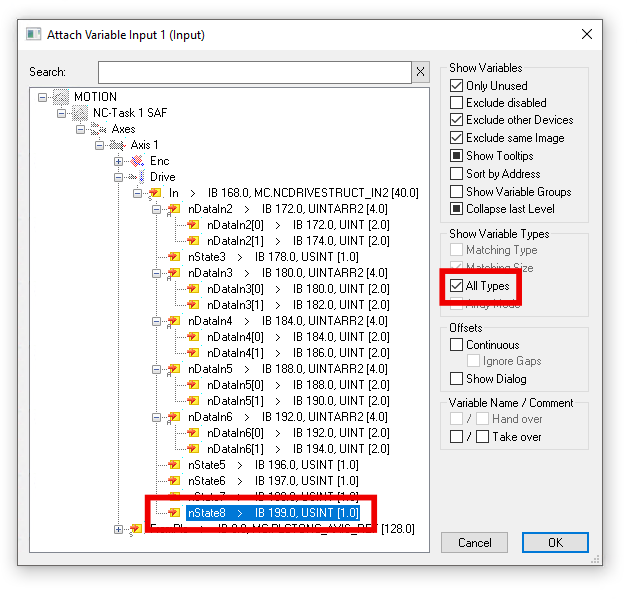Click the MOTION node icon
This screenshot has width=637, height=599.
coord(61,97)
